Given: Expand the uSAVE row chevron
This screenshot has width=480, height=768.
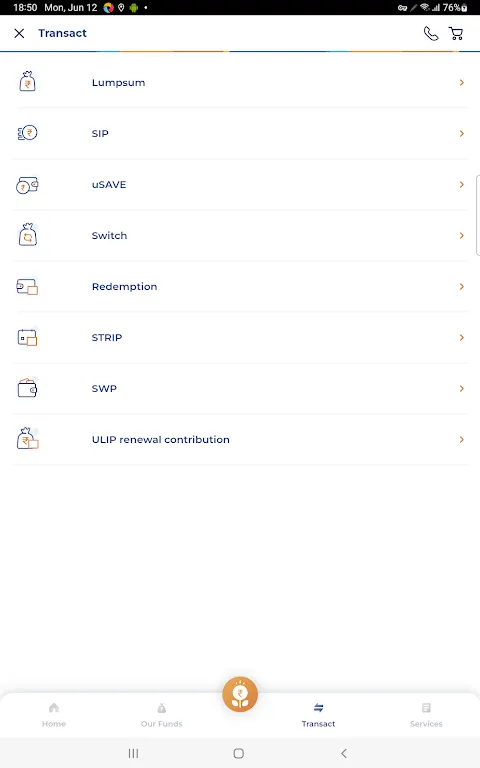Looking at the screenshot, I should [461, 184].
